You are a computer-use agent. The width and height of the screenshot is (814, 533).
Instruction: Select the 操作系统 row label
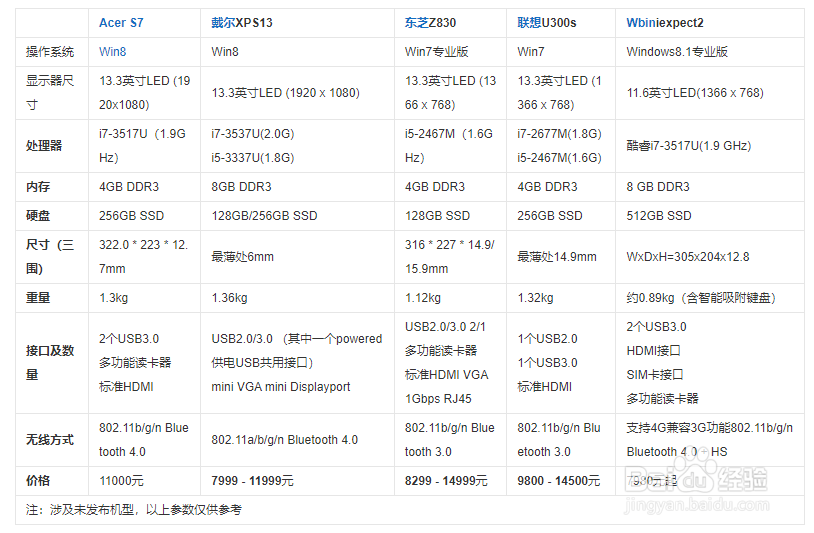coord(50,52)
